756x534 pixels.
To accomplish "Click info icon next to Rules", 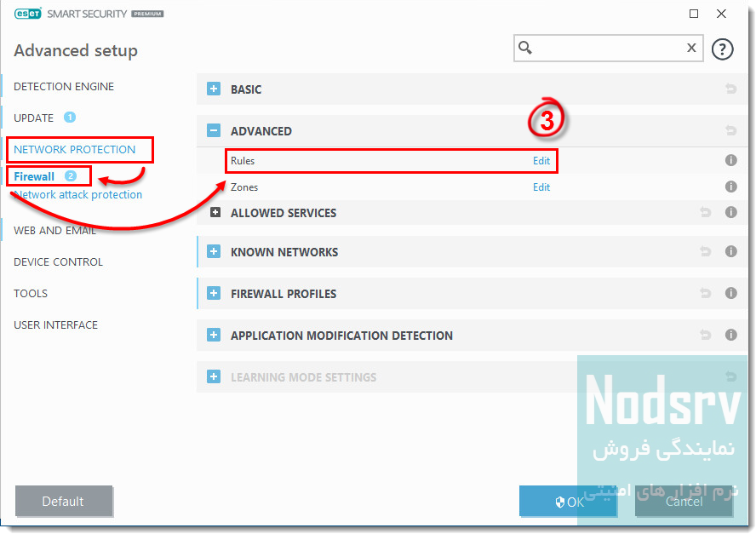I will click(x=730, y=160).
